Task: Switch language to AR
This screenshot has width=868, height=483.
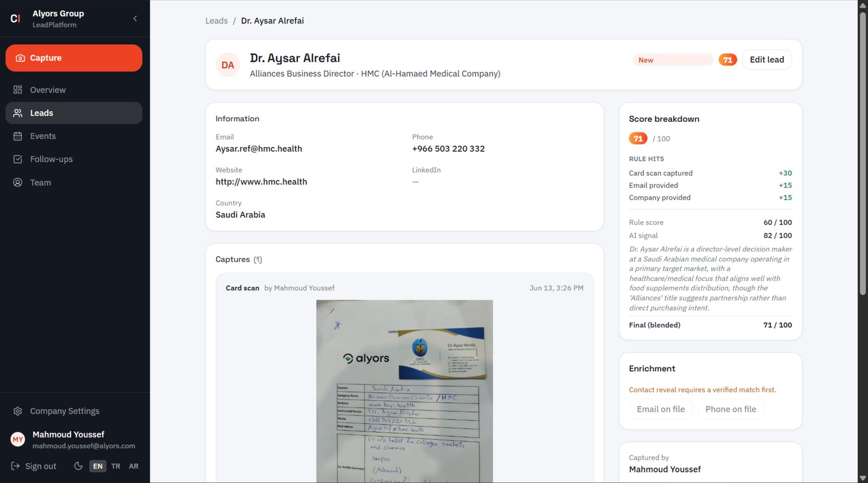Action: click(x=133, y=466)
